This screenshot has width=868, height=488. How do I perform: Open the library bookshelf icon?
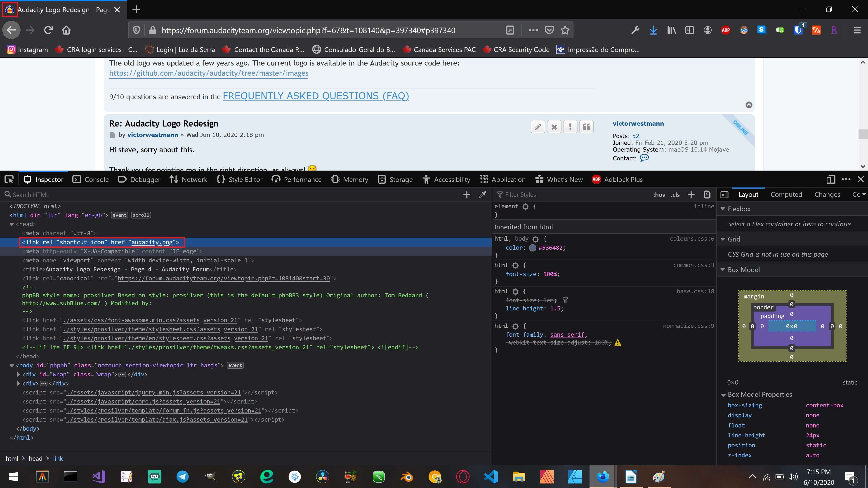671,30
